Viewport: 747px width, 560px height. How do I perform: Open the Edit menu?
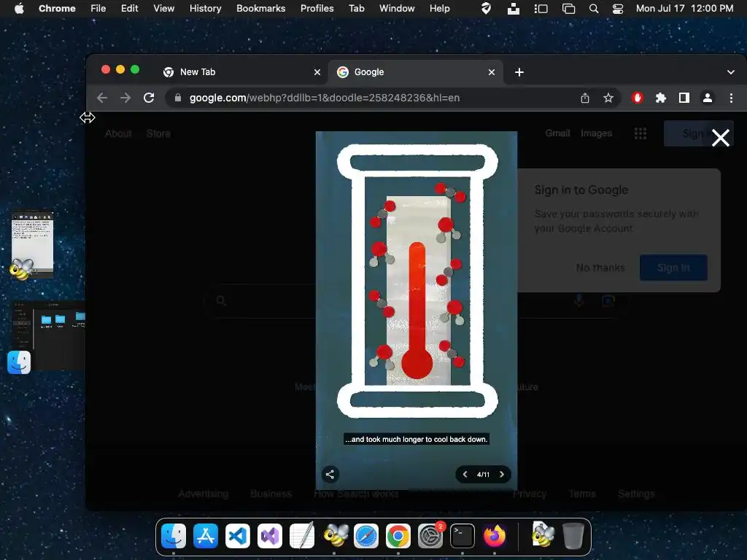pos(130,8)
